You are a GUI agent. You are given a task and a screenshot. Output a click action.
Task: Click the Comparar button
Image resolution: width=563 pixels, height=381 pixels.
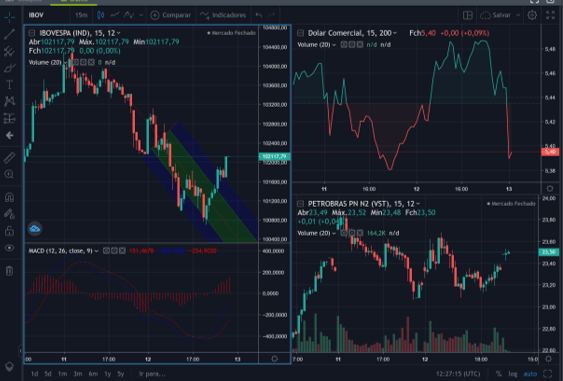click(171, 15)
